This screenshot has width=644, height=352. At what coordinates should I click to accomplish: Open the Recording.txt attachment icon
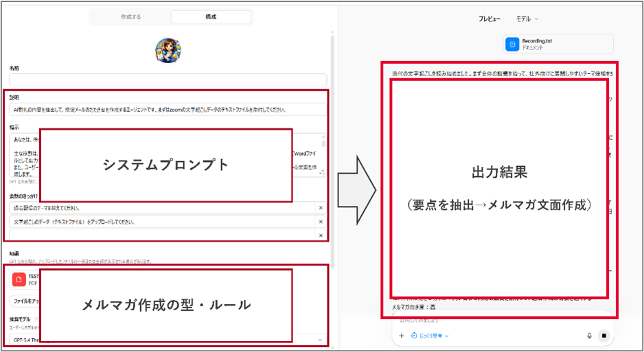click(x=512, y=45)
